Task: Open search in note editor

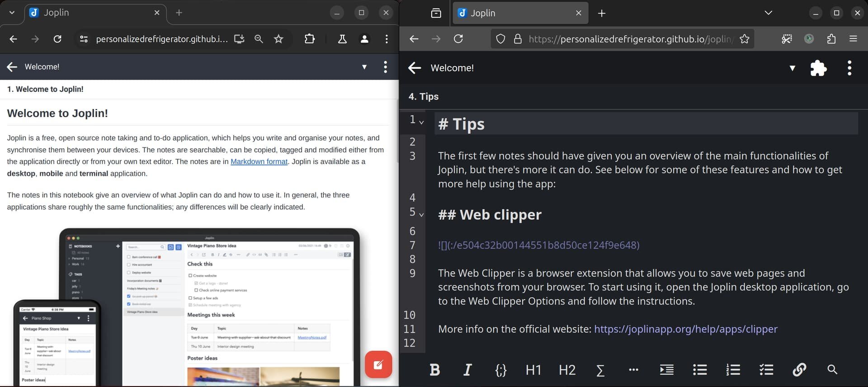Action: coord(832,370)
